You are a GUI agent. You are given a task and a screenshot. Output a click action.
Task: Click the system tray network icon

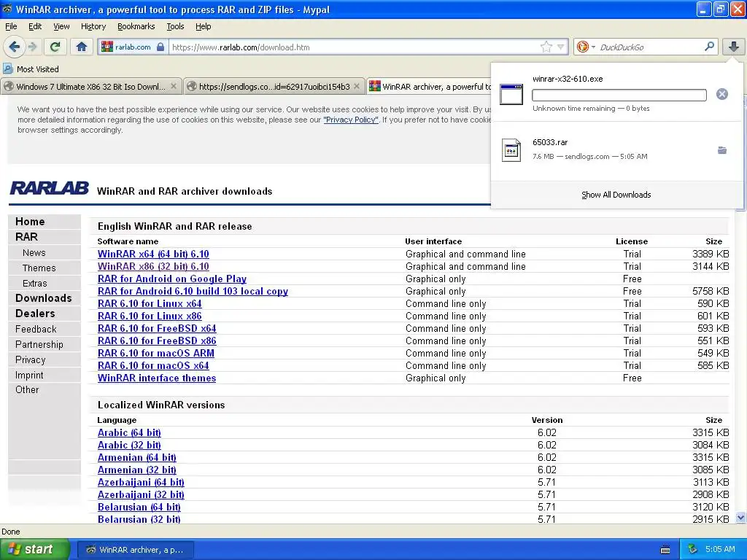coord(693,550)
